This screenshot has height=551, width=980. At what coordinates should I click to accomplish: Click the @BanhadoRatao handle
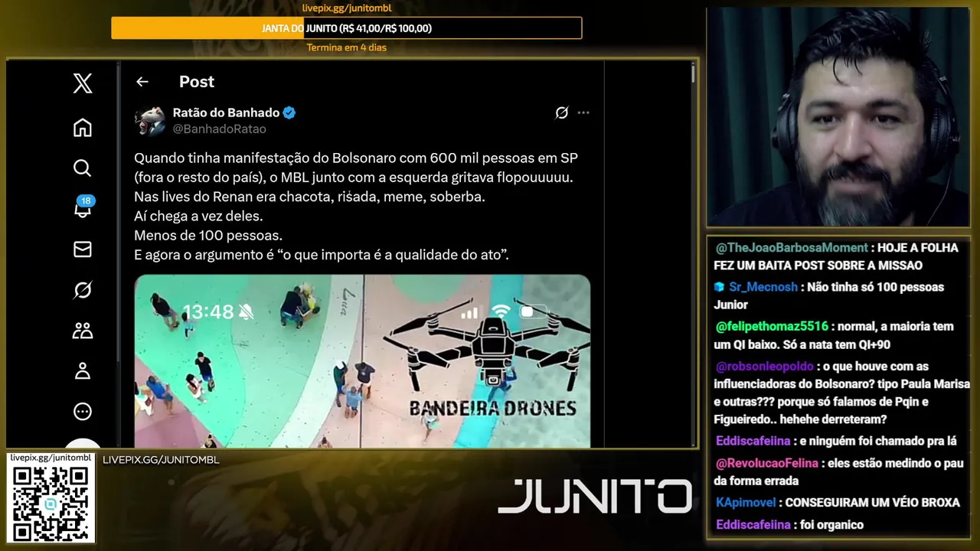(x=219, y=129)
